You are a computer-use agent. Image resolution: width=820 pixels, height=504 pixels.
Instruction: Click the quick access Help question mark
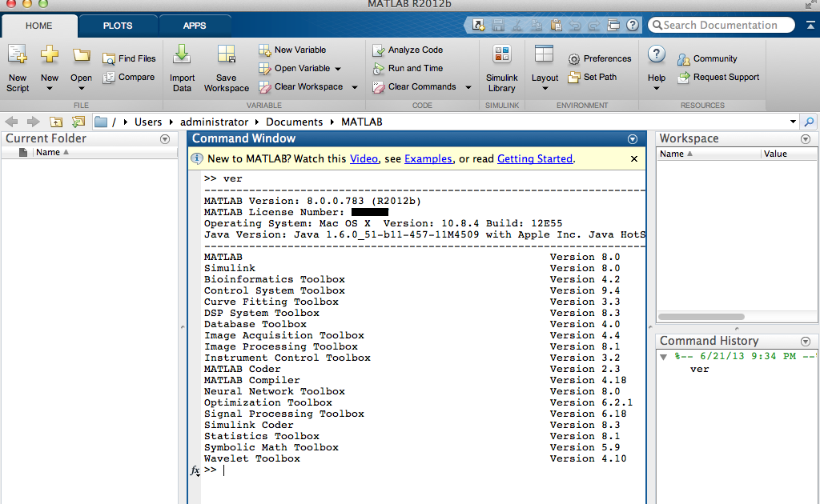click(633, 25)
